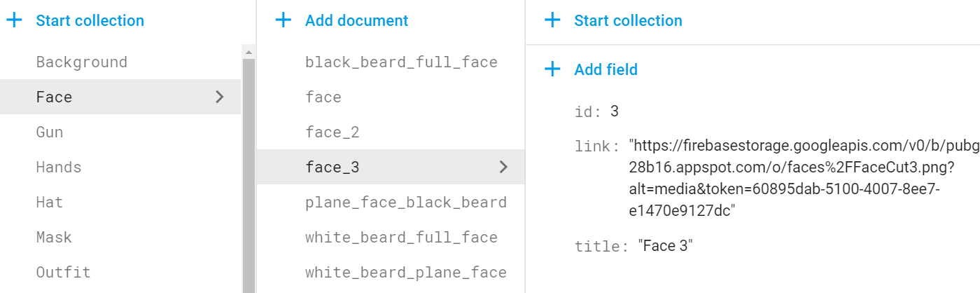
Task: Click plus icon beside left Start collection
Action: tap(14, 20)
